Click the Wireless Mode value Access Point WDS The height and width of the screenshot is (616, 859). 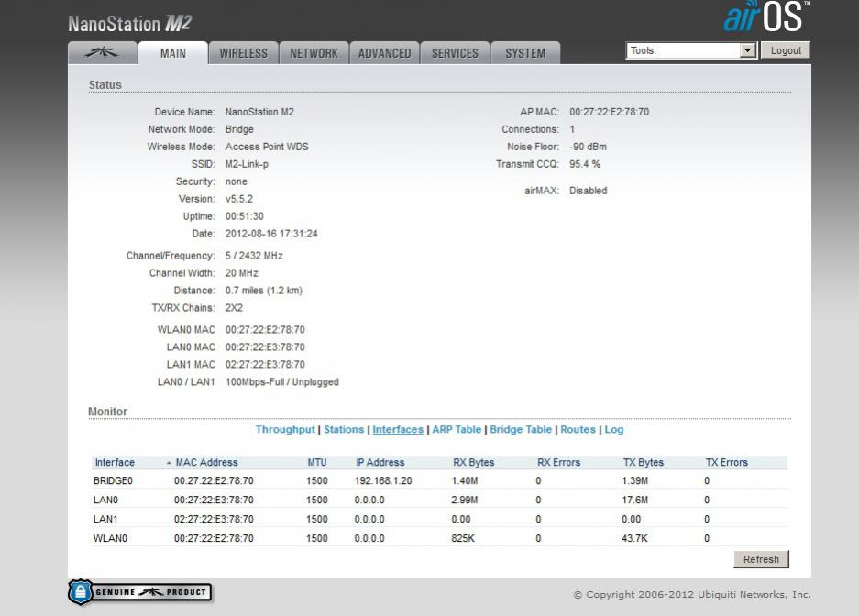coord(267,147)
